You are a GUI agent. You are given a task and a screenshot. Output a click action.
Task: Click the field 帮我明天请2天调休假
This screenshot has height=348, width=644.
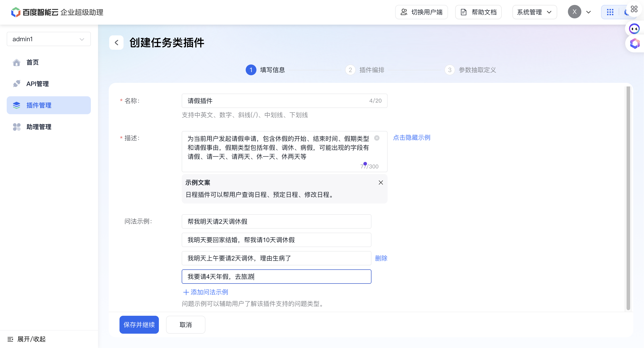tap(277, 221)
